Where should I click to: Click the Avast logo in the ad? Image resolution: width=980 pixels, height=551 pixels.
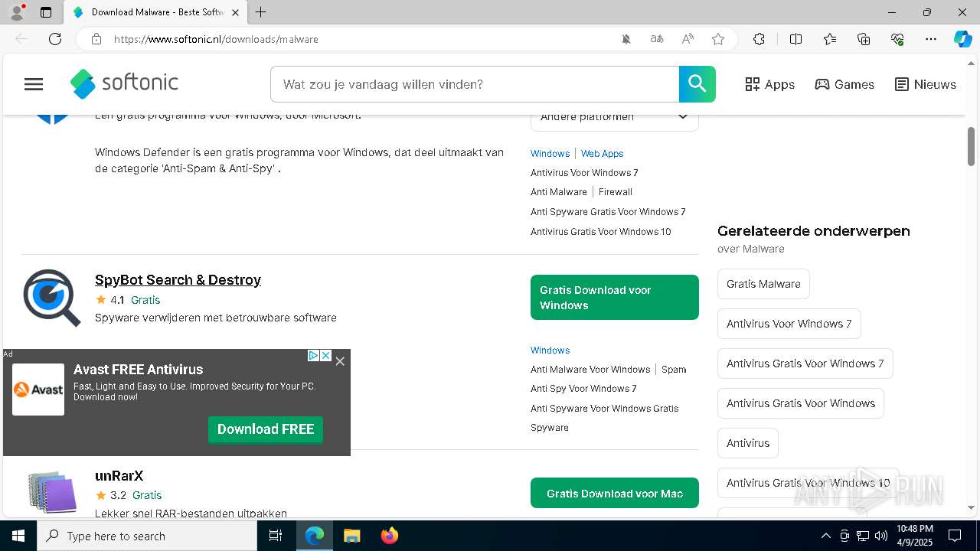point(38,390)
